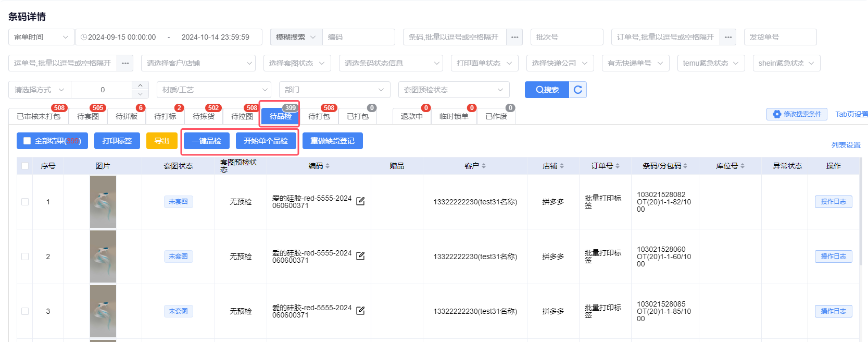Open the 审单时间 dropdown
This screenshot has height=342, width=868.
42,37
